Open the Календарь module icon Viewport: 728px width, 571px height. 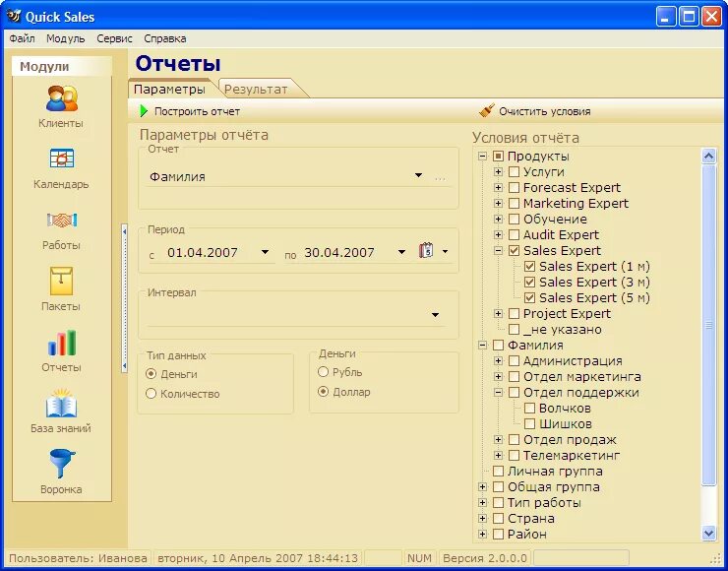pos(61,159)
